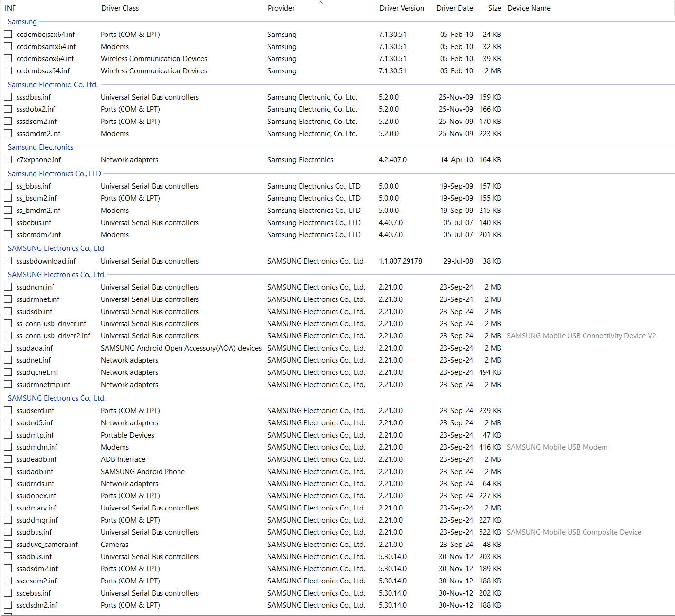The width and height of the screenshot is (675, 616).
Task: Select the '416 KB' size cell
Action: point(490,447)
